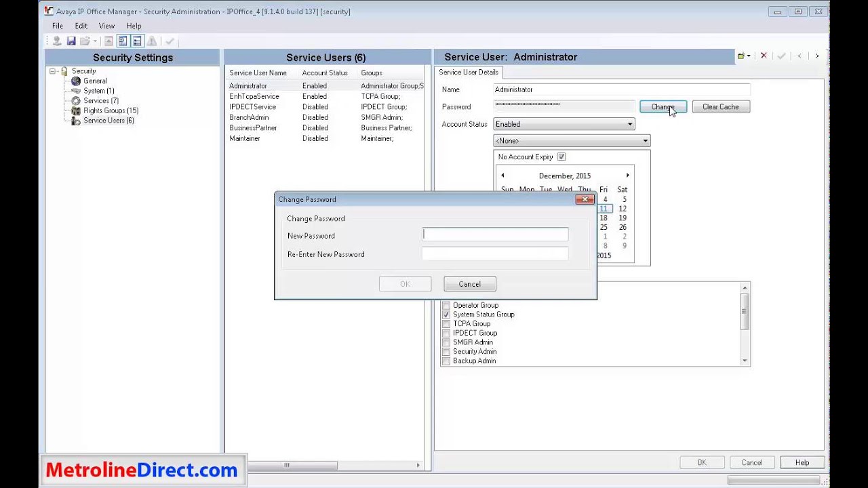Go to previous month in calendar

[502, 176]
